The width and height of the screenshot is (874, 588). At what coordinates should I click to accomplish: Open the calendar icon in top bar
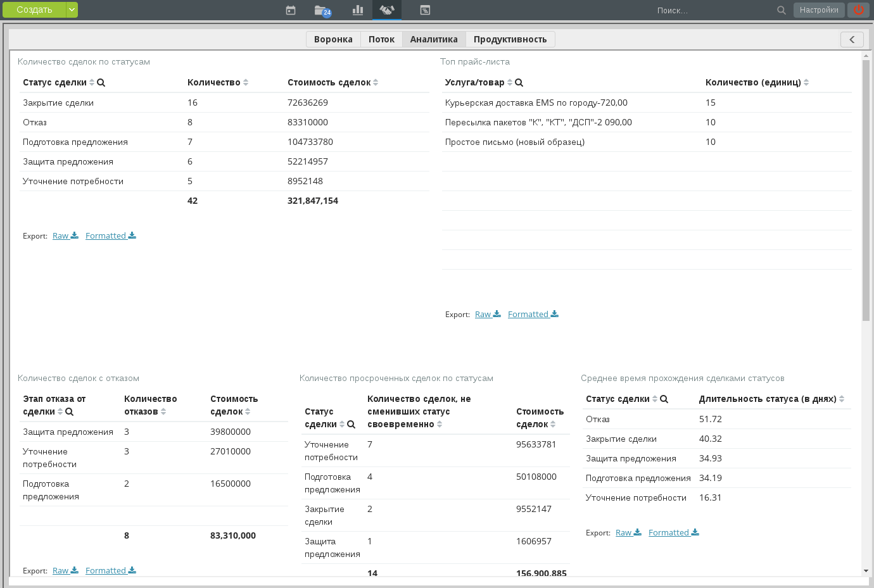tap(291, 10)
